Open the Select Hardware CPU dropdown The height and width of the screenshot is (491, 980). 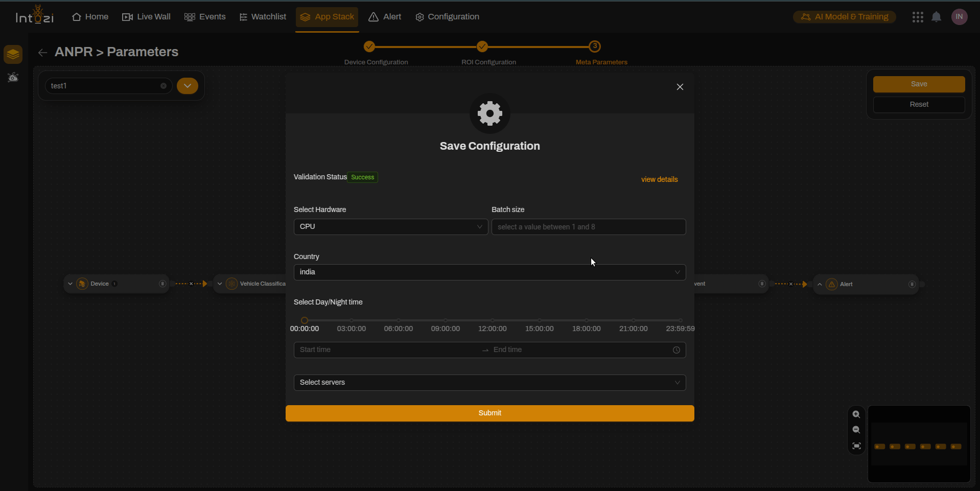pyautogui.click(x=390, y=227)
